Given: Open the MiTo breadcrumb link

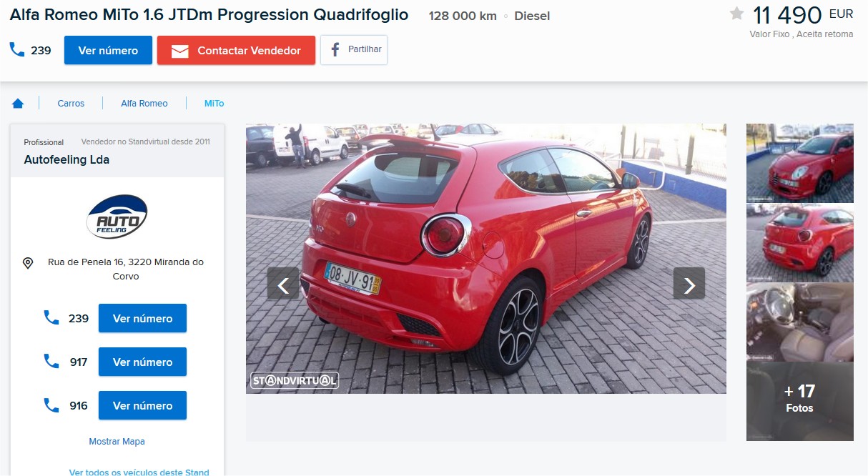Looking at the screenshot, I should (x=214, y=104).
